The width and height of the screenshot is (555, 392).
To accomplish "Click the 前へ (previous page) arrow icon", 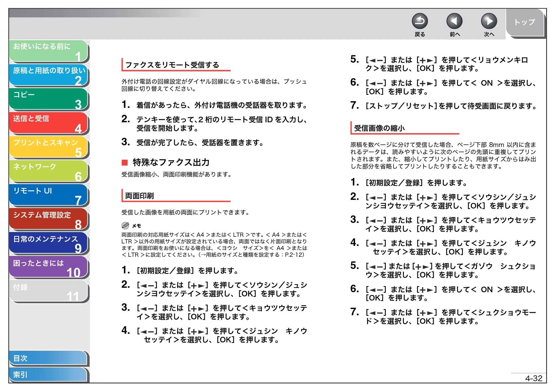I will 454,21.
